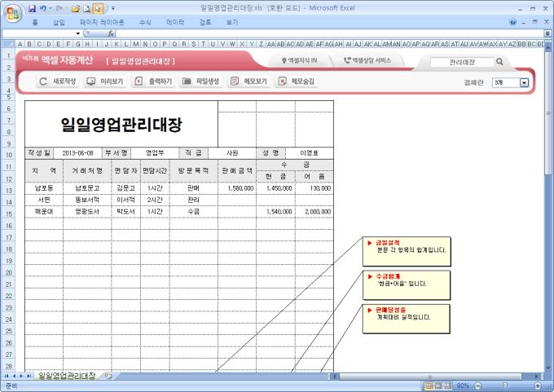Click the 미리보기 button
This screenshot has width=554, height=392.
tap(105, 81)
